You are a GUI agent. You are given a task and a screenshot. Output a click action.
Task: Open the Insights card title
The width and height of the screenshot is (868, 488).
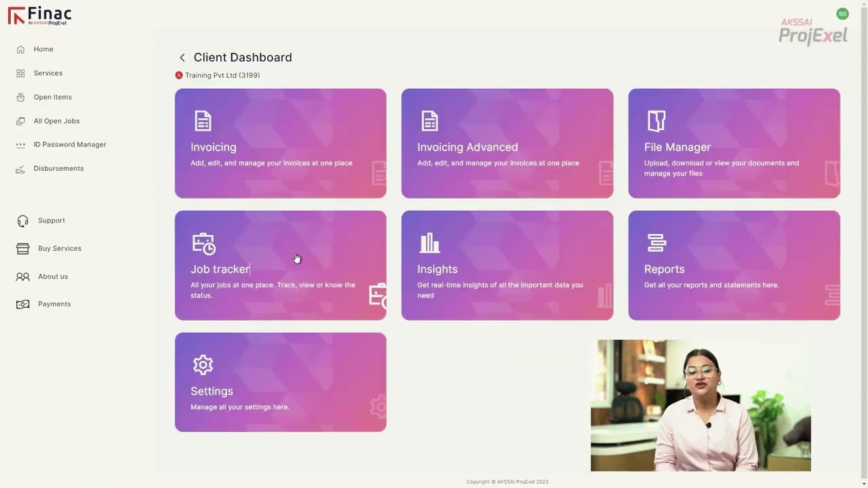tap(437, 269)
